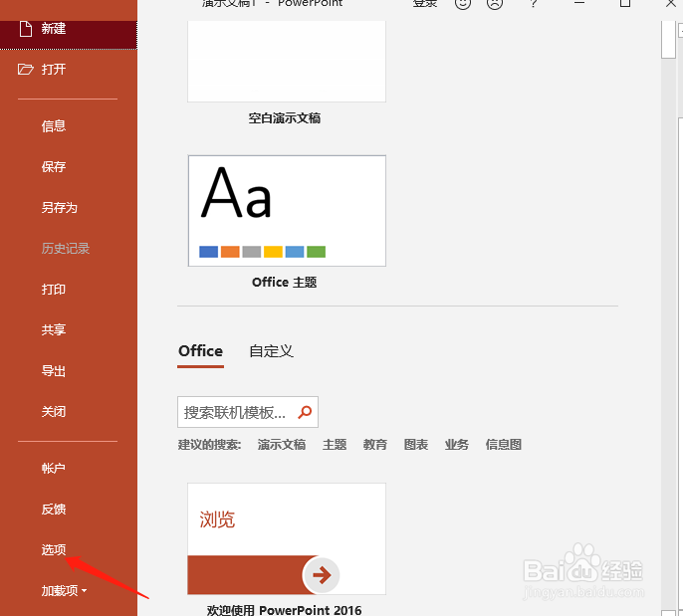Open the 反馈 page
This screenshot has height=616, width=683.
(x=54, y=509)
